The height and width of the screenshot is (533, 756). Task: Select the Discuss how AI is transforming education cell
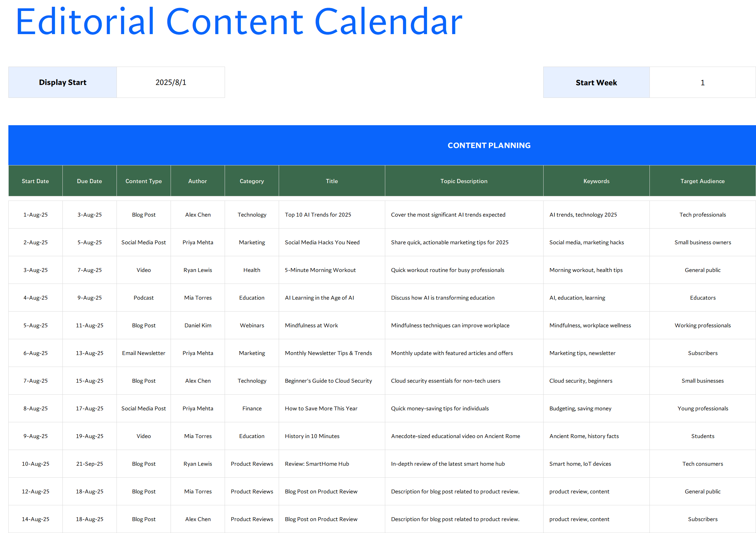point(464,298)
